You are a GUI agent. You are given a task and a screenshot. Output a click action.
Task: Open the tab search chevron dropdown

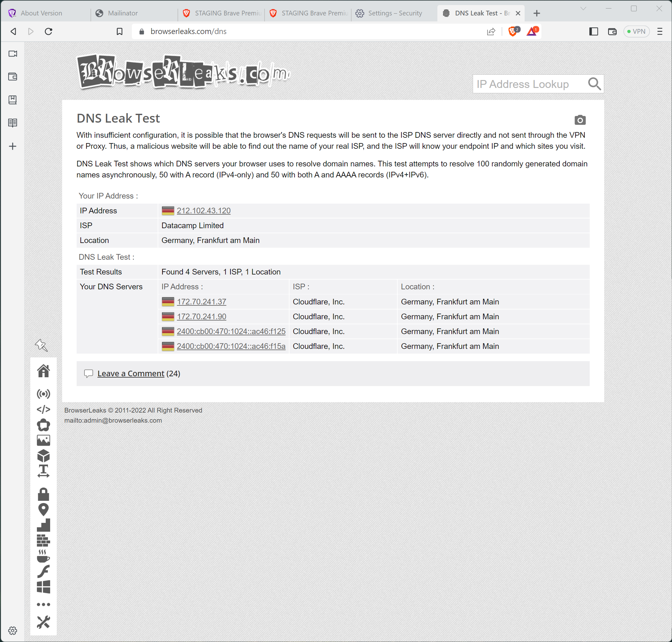coord(583,9)
